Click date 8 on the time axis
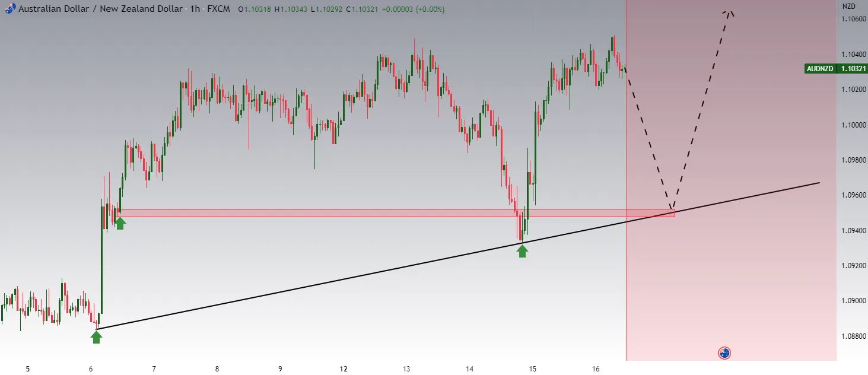The width and height of the screenshot is (868, 375). tap(217, 369)
